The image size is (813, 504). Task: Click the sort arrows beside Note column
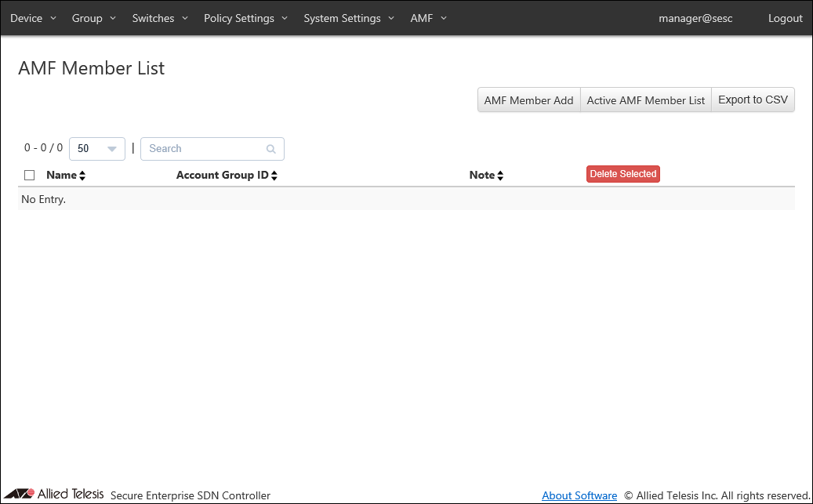(500, 176)
